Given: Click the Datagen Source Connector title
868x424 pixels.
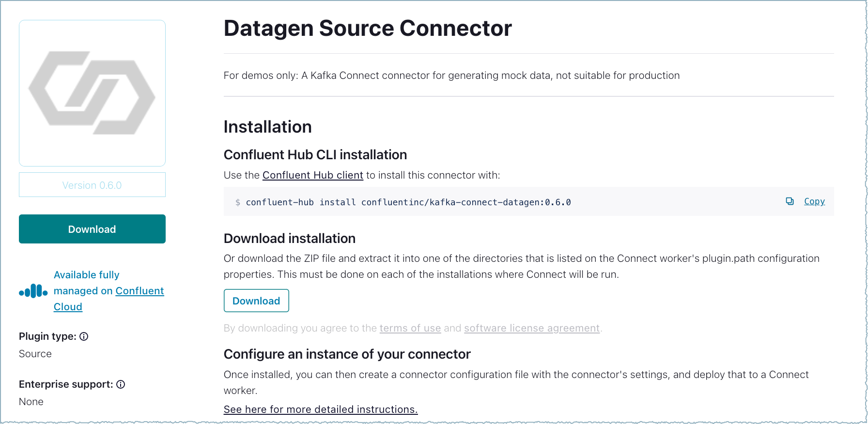Looking at the screenshot, I should click(367, 28).
